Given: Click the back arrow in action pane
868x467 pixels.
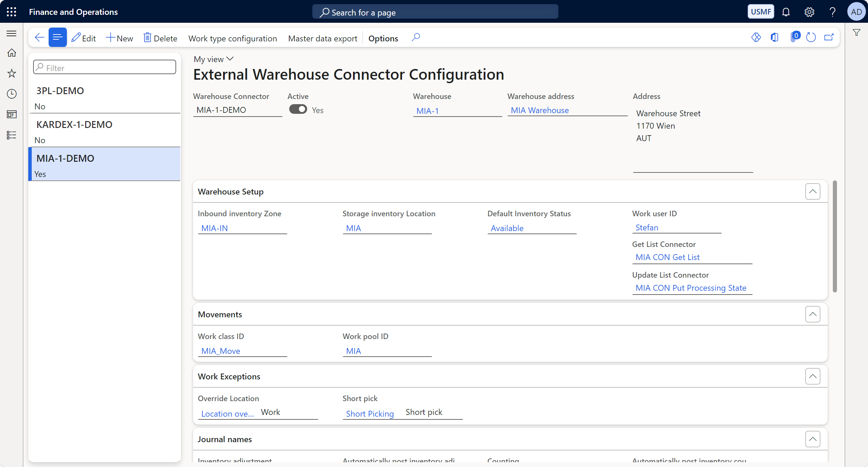Looking at the screenshot, I should pyautogui.click(x=39, y=37).
